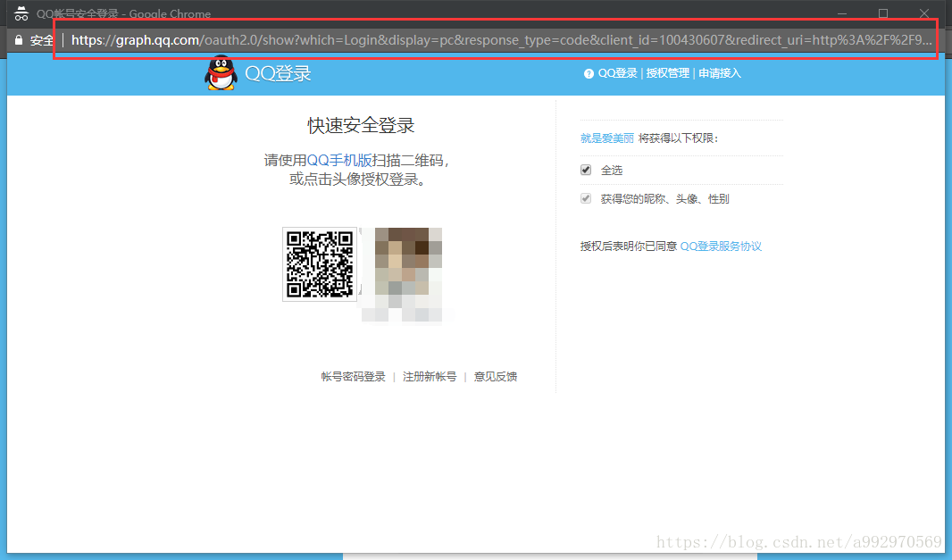The width and height of the screenshot is (952, 560).
Task: Switch to 帐号密码登录
Action: (x=354, y=377)
